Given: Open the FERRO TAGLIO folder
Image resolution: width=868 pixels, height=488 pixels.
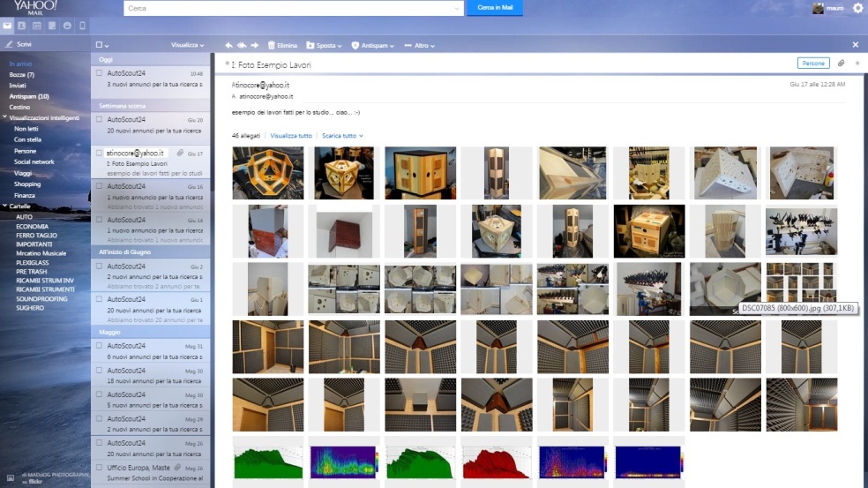Looking at the screenshot, I should (x=36, y=236).
